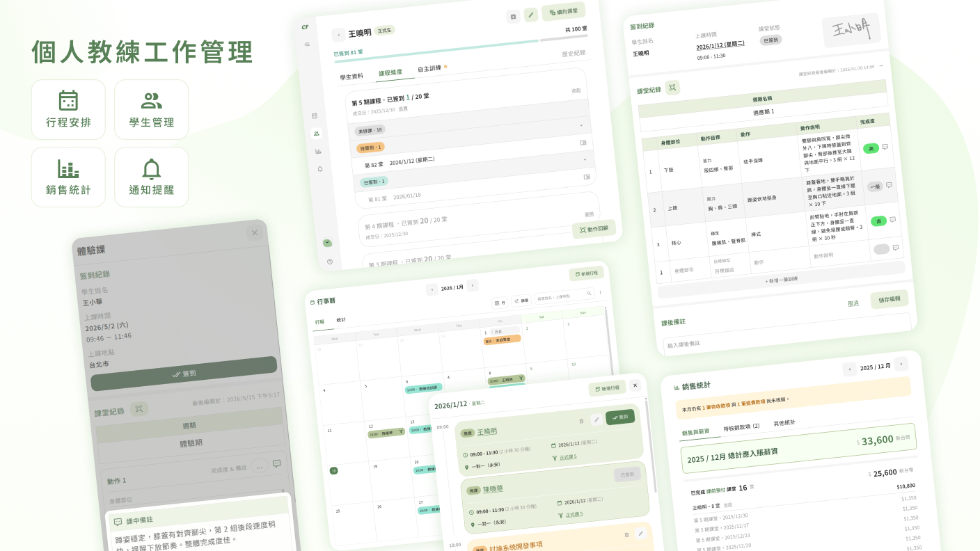Click the 簽到 button on 王曉明 card

tap(620, 417)
